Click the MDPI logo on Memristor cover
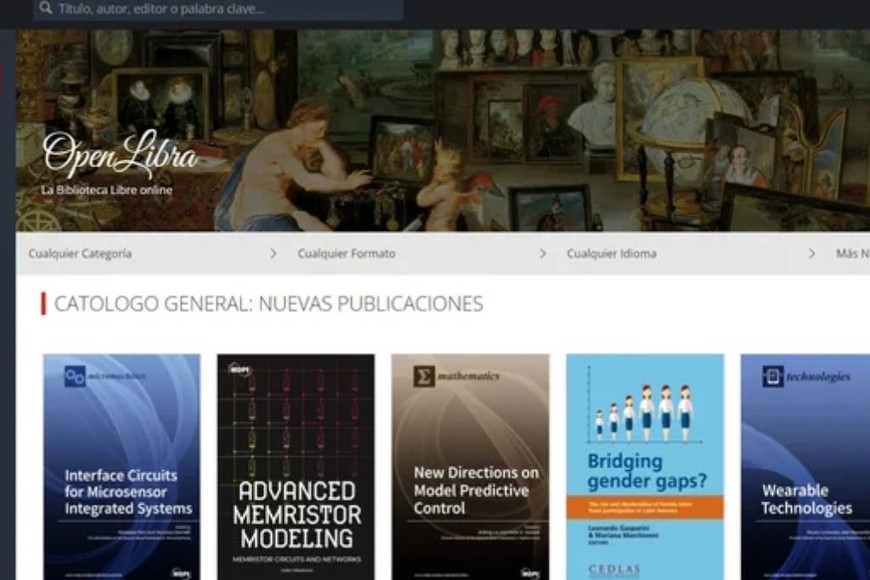The image size is (870, 580). click(x=240, y=369)
